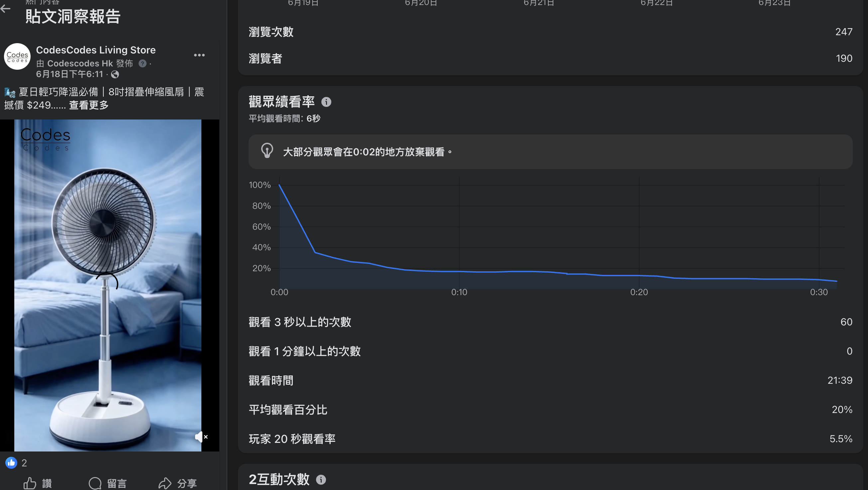This screenshot has height=490, width=868.
Task: Click the 平均觀看時間: 6秒 text
Action: (284, 119)
